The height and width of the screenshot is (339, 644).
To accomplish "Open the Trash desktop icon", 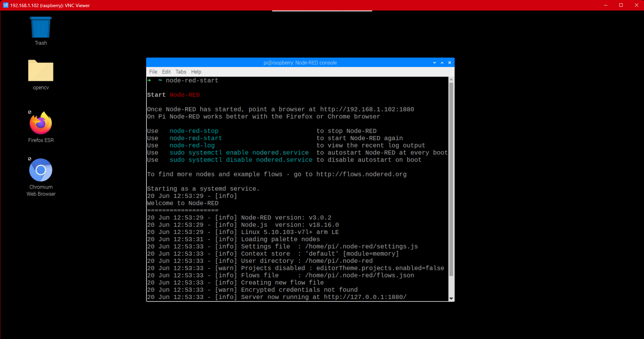I will 41,28.
